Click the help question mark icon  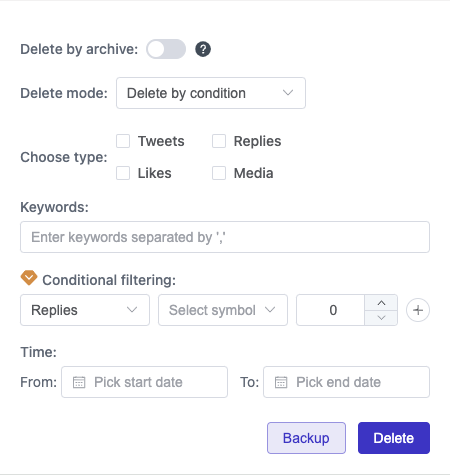click(x=203, y=49)
